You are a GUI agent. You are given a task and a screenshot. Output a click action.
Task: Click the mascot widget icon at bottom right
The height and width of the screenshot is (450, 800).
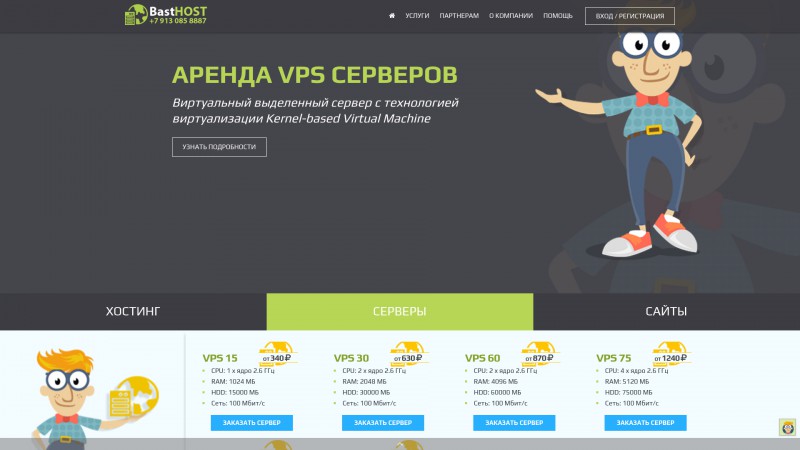788,427
